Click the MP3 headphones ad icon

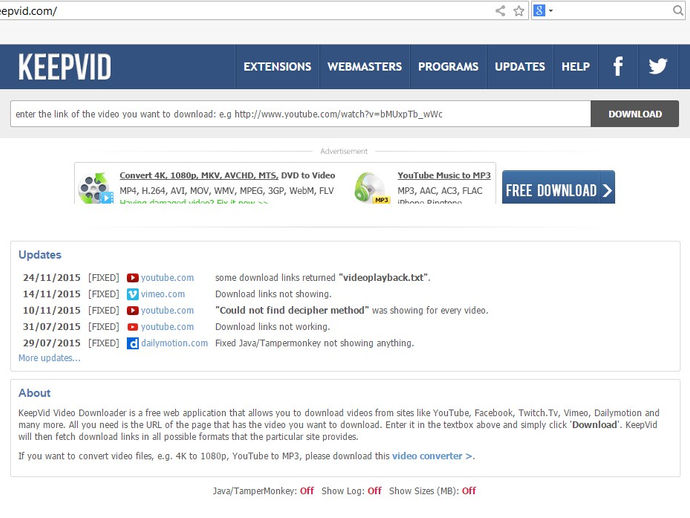(x=372, y=188)
